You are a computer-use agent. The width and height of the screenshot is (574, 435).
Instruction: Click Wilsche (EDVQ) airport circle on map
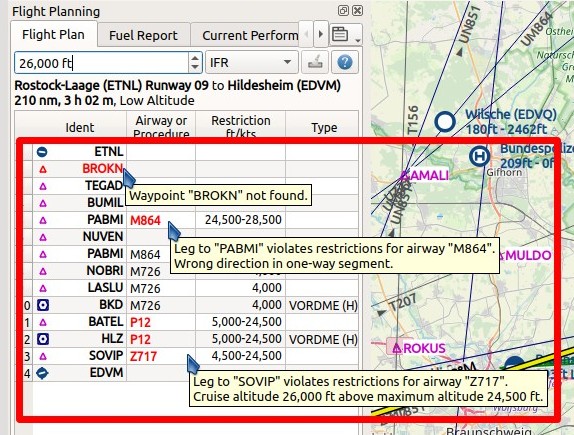pyautogui.click(x=445, y=121)
